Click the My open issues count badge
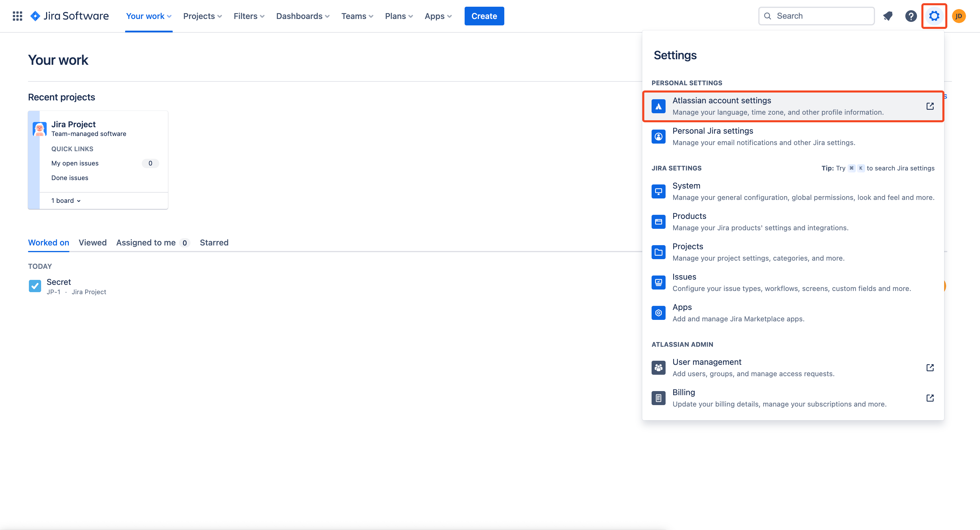 (x=150, y=163)
